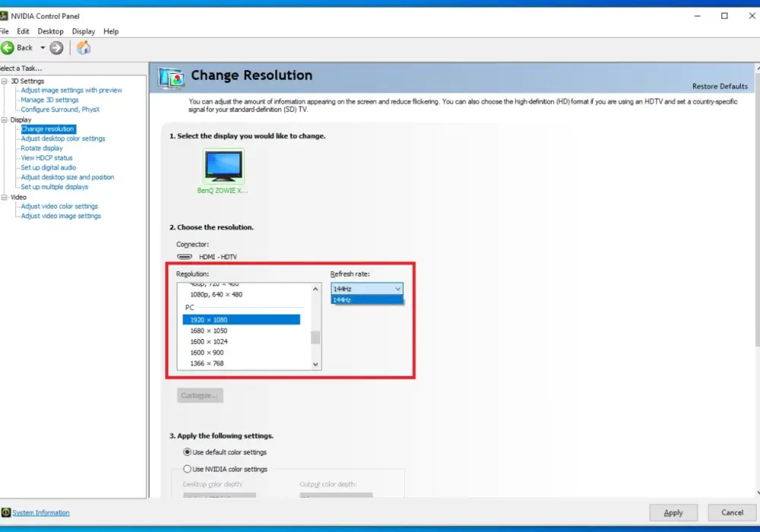Select Use default color settings radio
Viewport: 760px width, 532px height.
[187, 451]
